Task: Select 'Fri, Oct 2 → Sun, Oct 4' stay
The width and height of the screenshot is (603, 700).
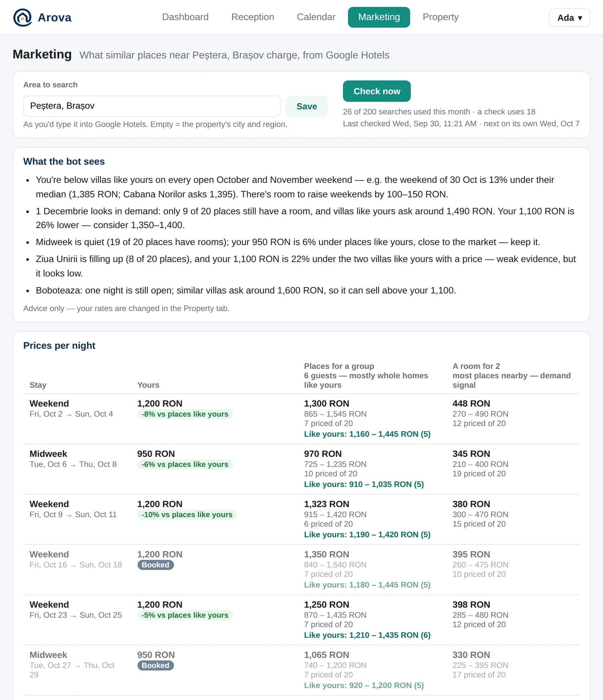Action: [x=71, y=414]
